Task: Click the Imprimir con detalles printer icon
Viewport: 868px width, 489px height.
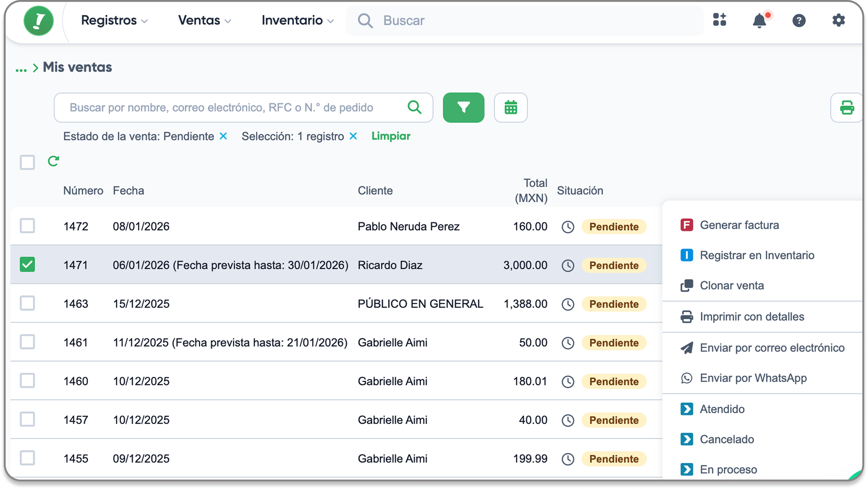Action: point(687,317)
